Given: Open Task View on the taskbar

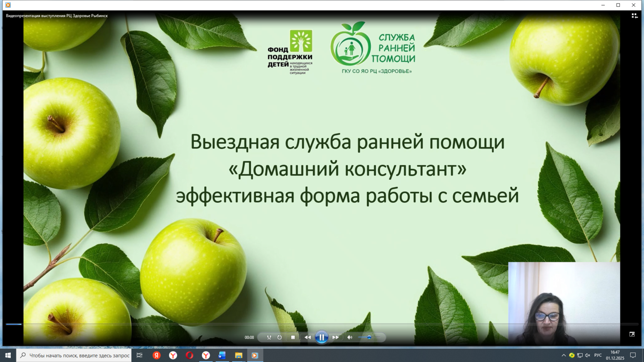Looking at the screenshot, I should (140, 355).
